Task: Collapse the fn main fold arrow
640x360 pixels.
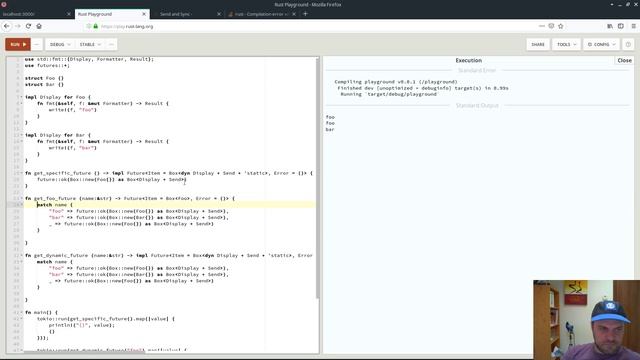Action: 21,313
